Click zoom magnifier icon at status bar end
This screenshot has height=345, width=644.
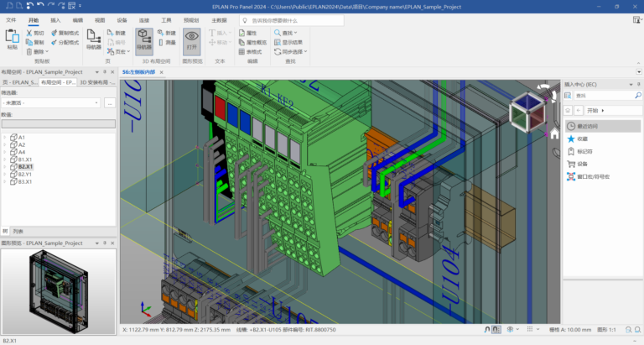[x=638, y=329]
